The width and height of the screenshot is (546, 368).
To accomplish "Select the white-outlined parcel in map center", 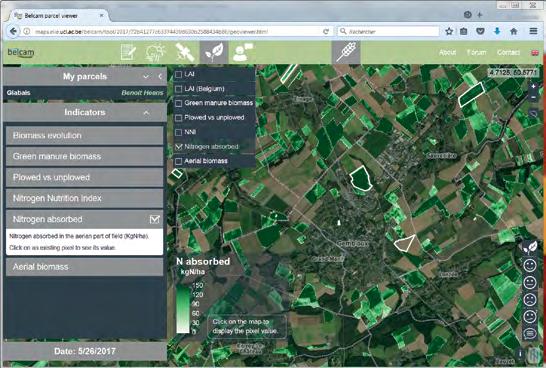I will click(361, 178).
